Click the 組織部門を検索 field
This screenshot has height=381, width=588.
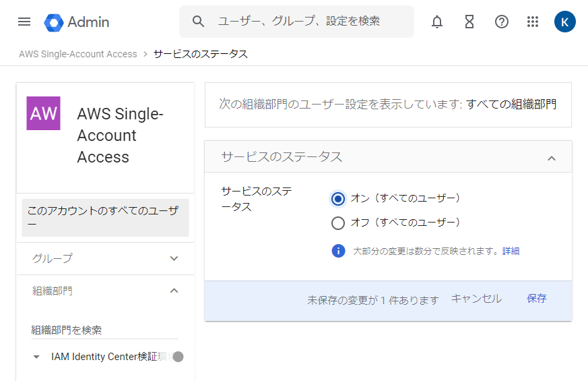tap(104, 330)
